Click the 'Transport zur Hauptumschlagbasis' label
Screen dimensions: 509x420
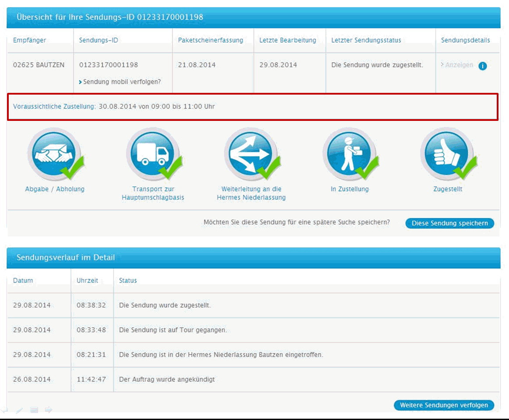pos(153,193)
